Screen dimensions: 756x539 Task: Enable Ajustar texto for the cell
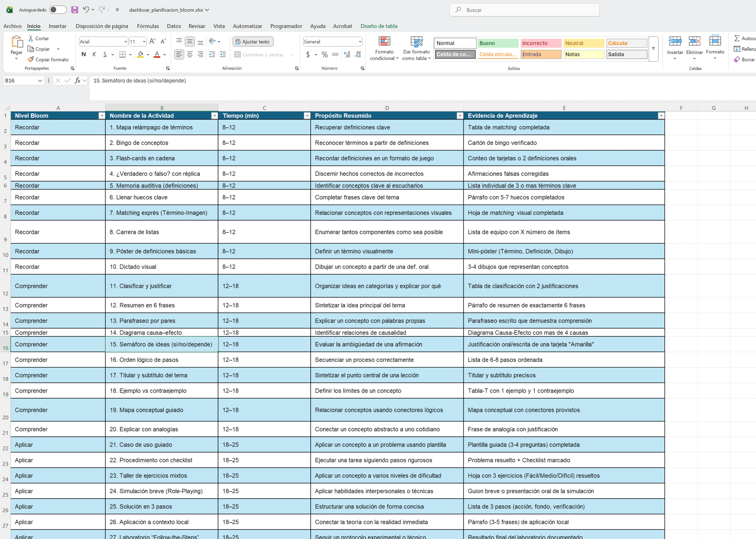point(253,41)
